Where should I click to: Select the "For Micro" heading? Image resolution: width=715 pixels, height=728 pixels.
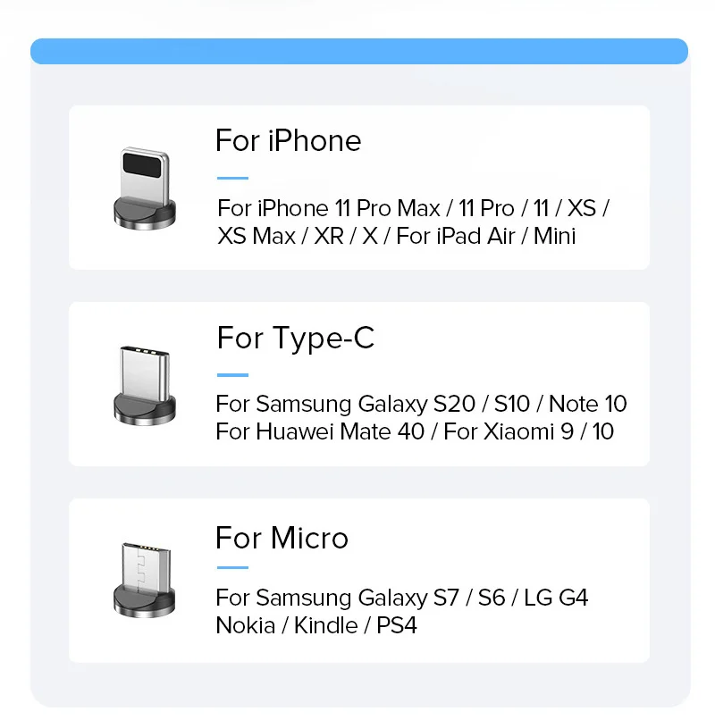point(282,538)
